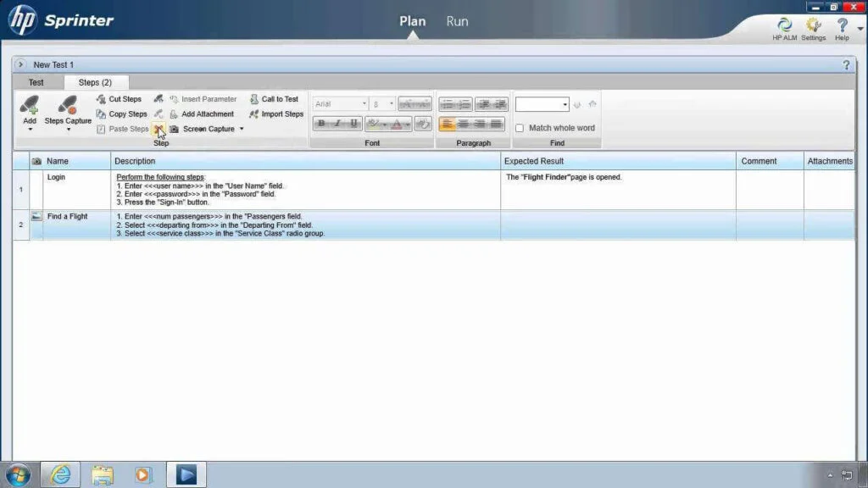
Task: Select the Login step name cell
Action: coord(76,190)
